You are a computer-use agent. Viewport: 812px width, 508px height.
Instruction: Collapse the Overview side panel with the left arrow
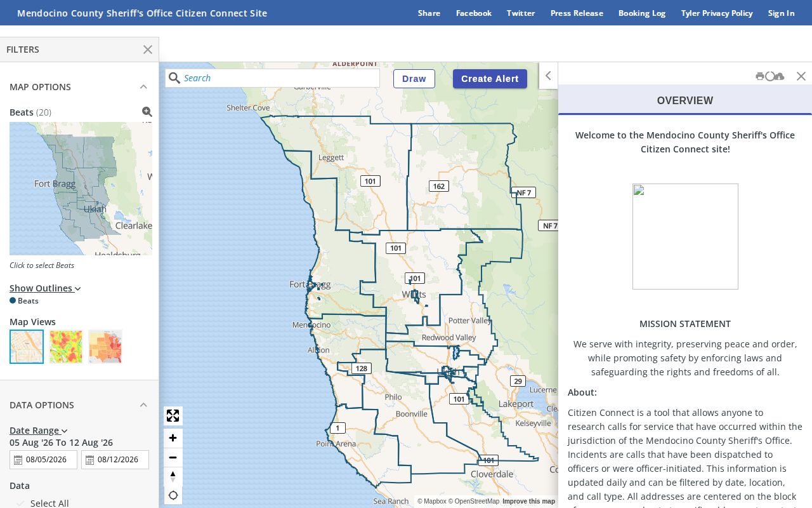click(548, 76)
